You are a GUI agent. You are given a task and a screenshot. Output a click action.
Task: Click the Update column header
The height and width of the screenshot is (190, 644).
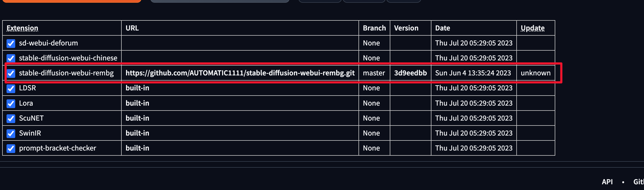click(x=533, y=28)
